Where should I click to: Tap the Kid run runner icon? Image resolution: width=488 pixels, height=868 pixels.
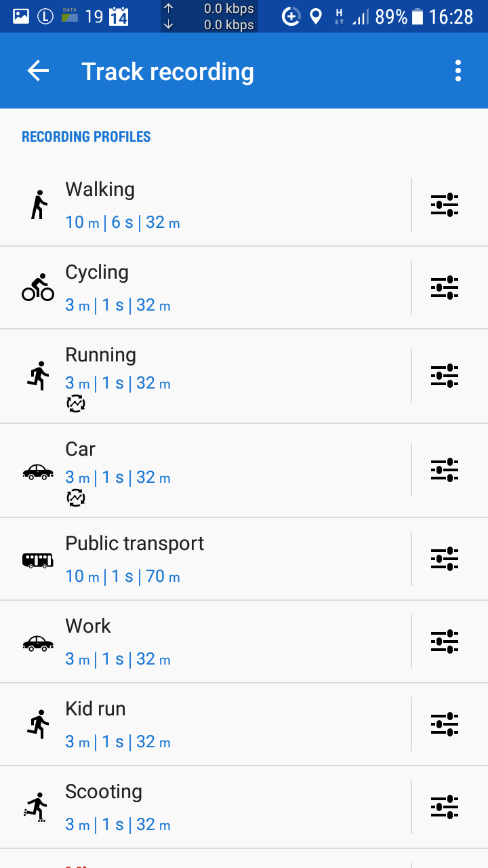39,724
